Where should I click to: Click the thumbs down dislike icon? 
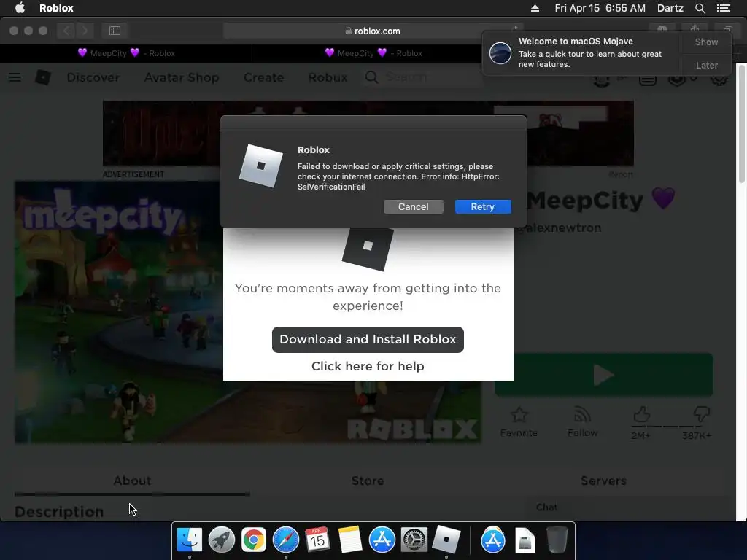pos(701,414)
